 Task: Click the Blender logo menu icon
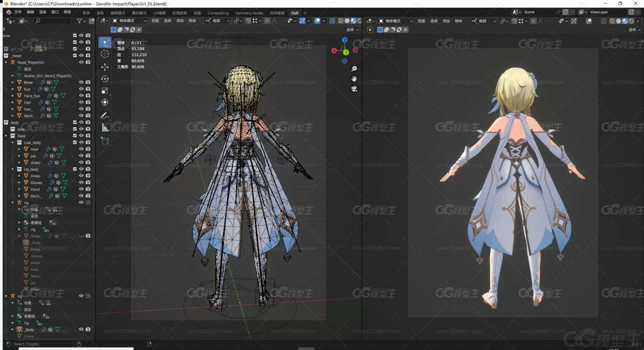point(8,12)
